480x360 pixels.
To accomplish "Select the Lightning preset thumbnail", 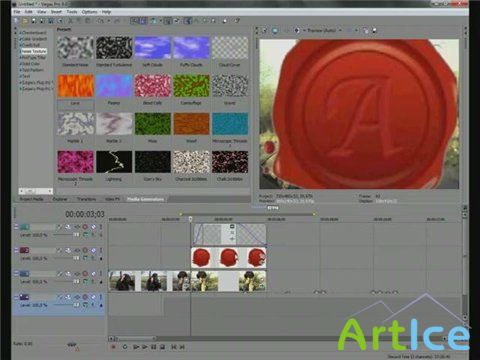I will click(114, 162).
